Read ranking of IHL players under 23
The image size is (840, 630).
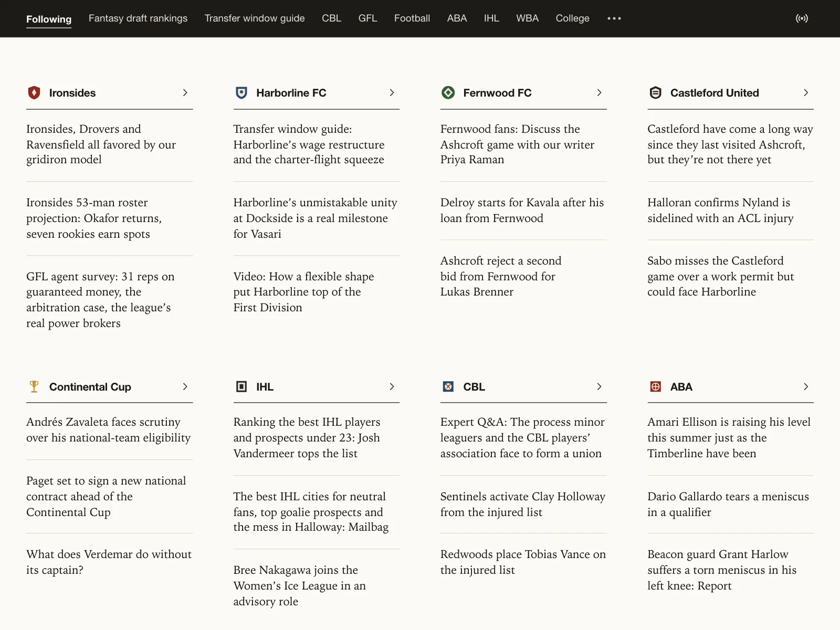click(307, 438)
